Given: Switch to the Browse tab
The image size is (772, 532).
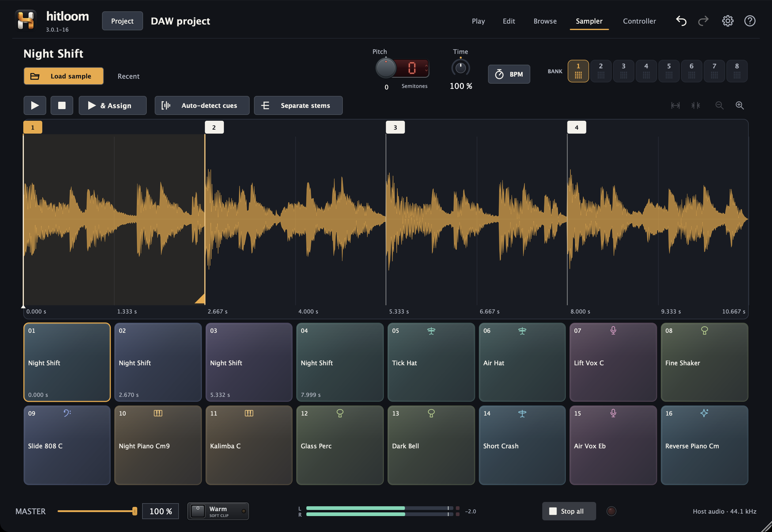Looking at the screenshot, I should point(545,21).
